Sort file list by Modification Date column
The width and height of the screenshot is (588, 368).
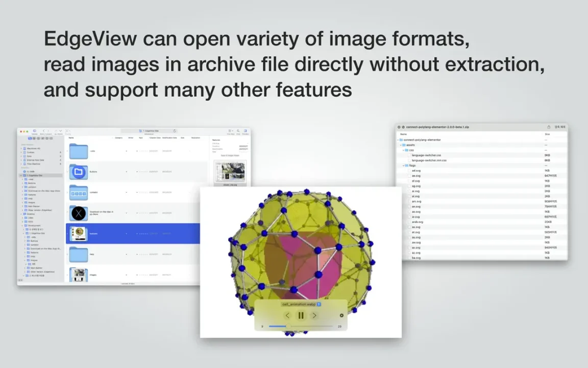tap(169, 138)
